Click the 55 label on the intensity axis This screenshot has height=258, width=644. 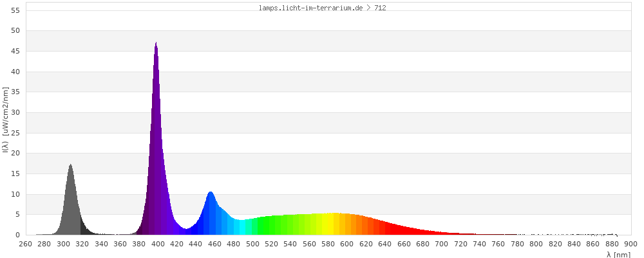tap(16, 10)
